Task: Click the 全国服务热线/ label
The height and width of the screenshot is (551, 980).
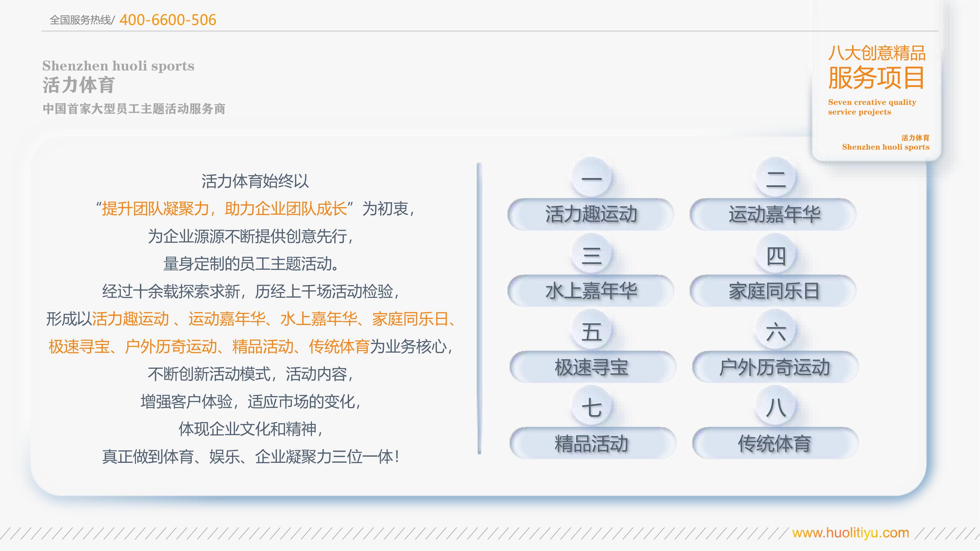Action: click(x=82, y=20)
